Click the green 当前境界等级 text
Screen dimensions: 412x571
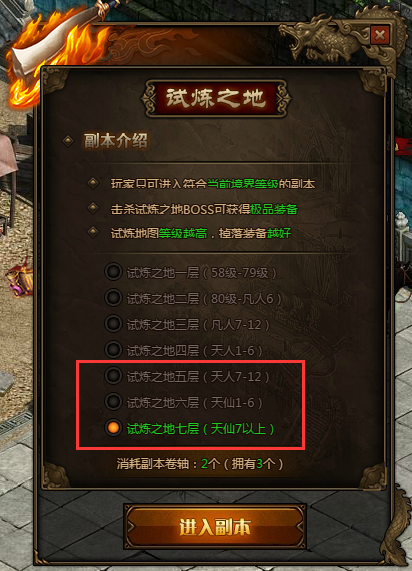[243, 184]
